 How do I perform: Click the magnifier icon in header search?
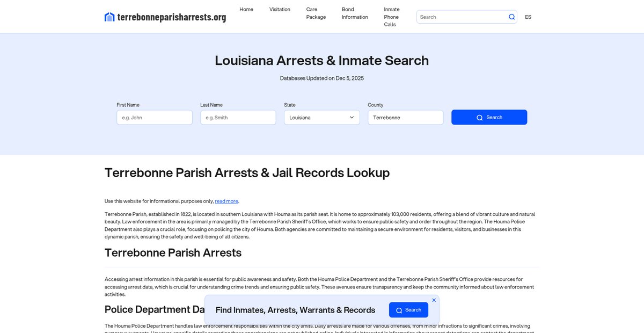tap(512, 17)
